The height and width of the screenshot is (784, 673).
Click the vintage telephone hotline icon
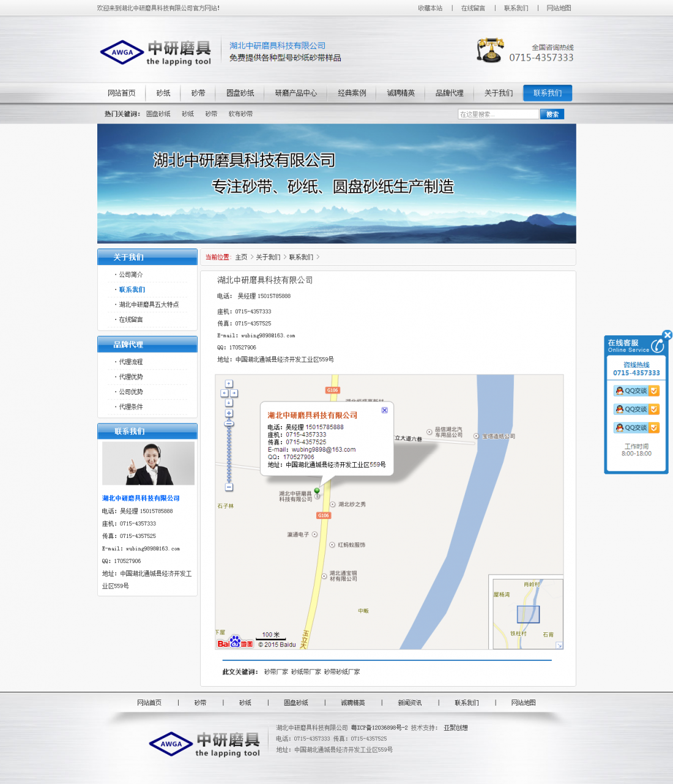490,50
